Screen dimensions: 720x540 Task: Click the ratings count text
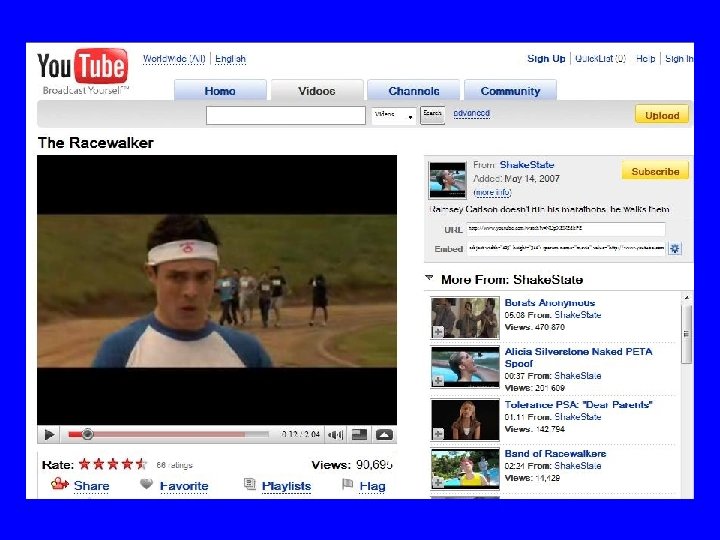(x=174, y=465)
